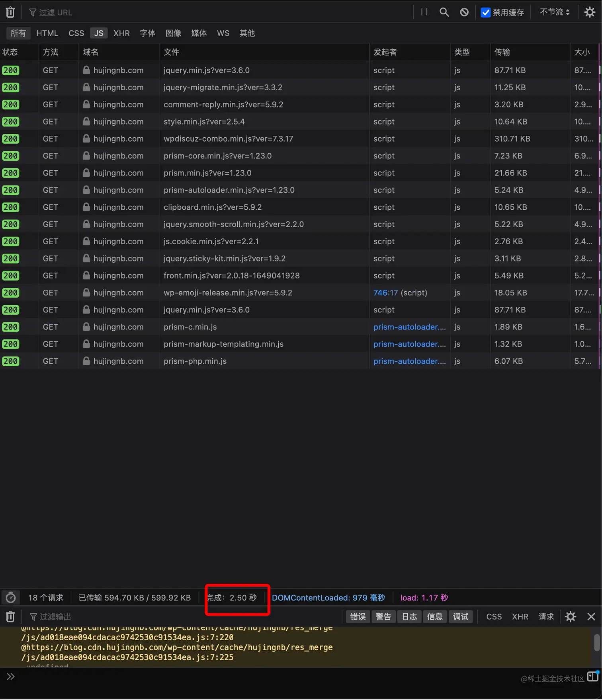Image resolution: width=602 pixels, height=700 pixels.
Task: Close the split console
Action: point(591,617)
